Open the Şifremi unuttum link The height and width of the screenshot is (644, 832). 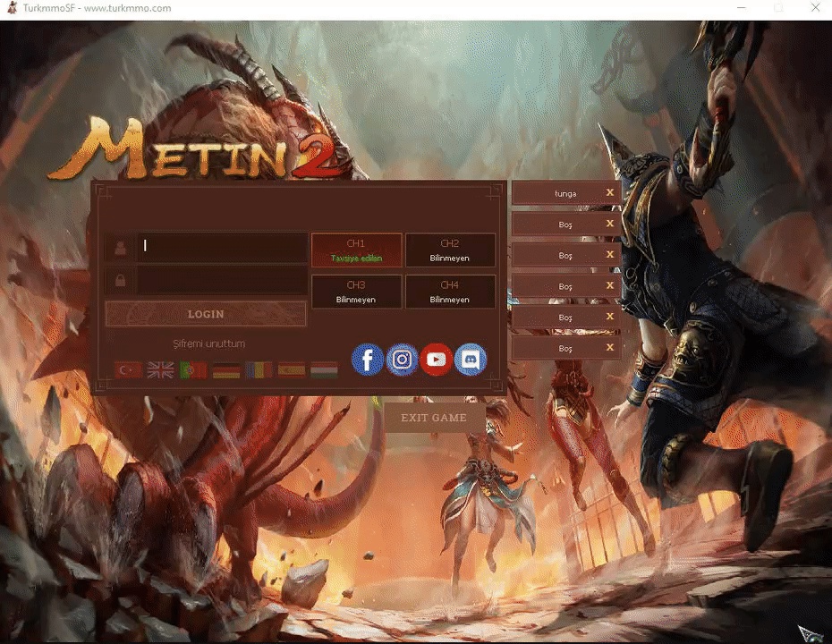coord(209,343)
